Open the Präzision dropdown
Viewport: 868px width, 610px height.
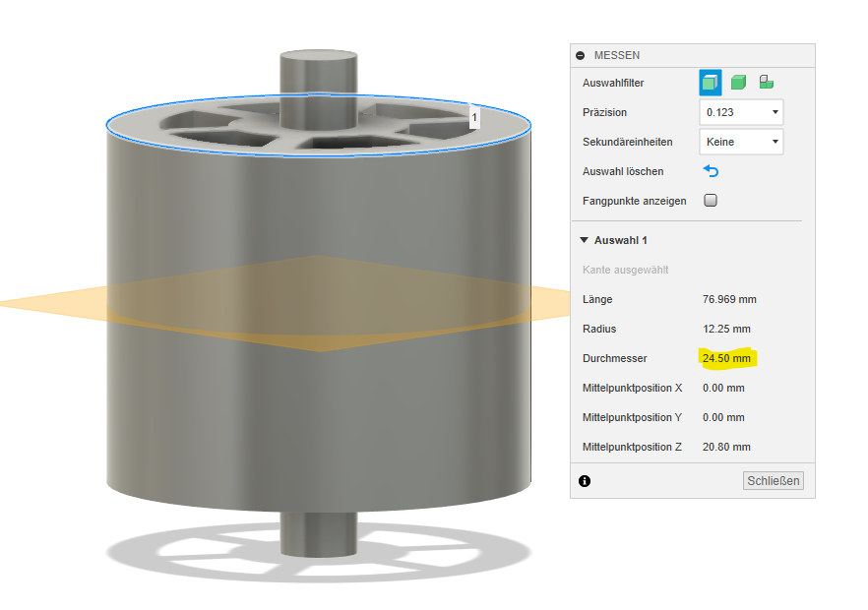(741, 112)
